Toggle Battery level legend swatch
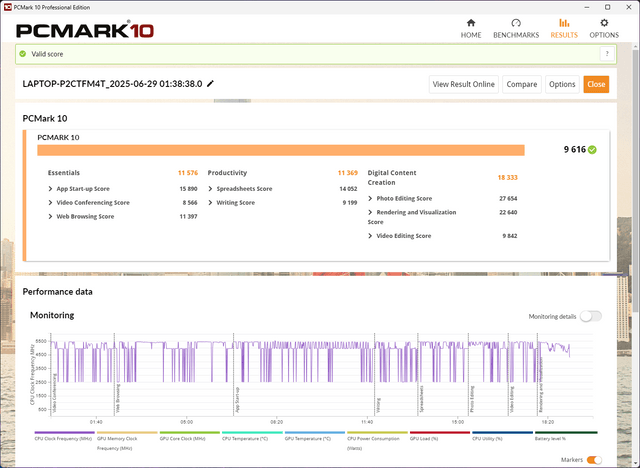 coord(566,433)
